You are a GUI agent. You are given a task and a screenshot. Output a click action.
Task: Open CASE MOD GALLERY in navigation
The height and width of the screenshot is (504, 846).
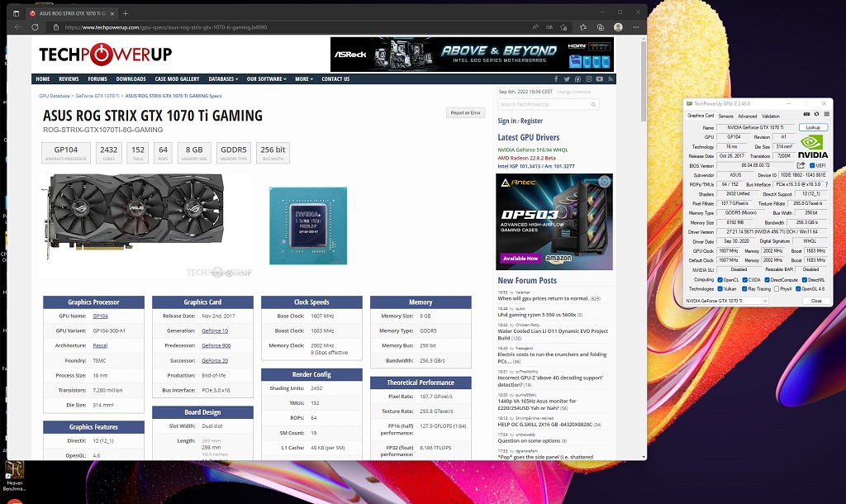[177, 78]
